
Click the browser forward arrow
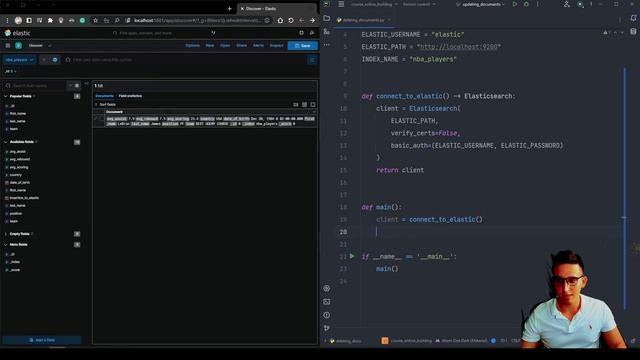pos(312,20)
